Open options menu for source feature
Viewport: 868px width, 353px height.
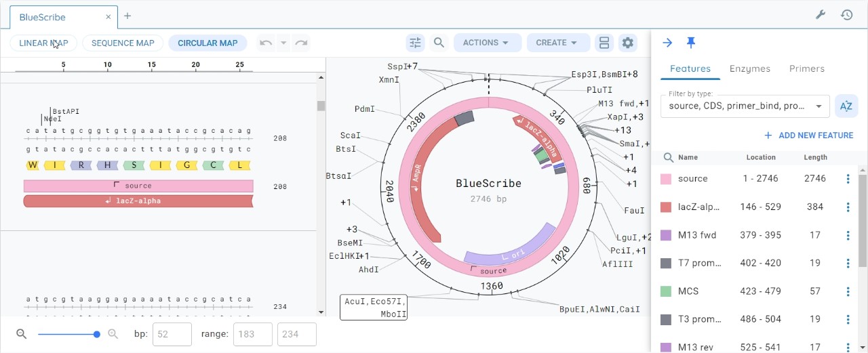tap(848, 179)
